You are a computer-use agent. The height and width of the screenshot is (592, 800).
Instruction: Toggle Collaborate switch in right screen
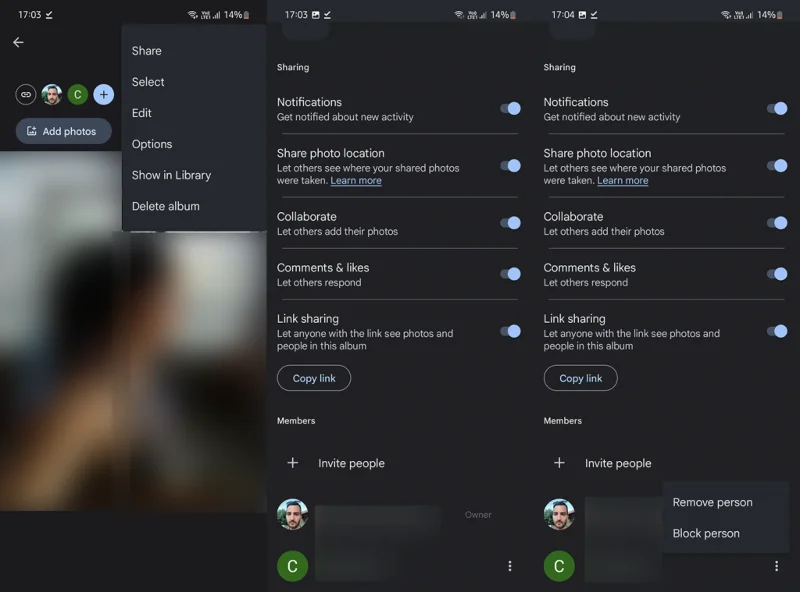point(777,223)
